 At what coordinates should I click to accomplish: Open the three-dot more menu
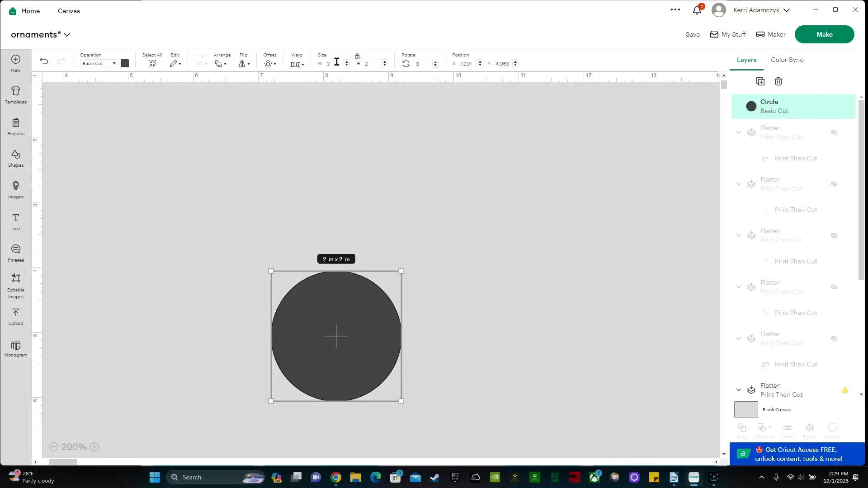pyautogui.click(x=675, y=9)
